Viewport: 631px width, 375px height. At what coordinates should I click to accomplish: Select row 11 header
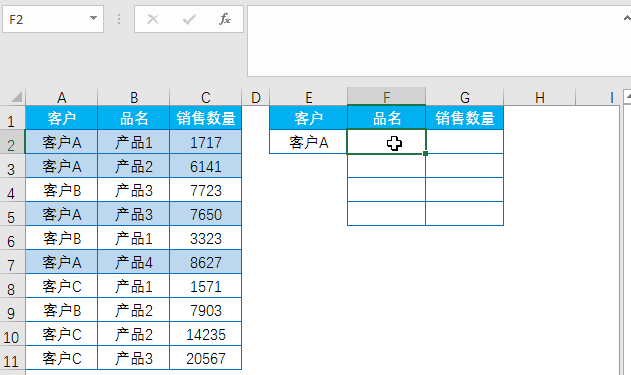pos(11,358)
